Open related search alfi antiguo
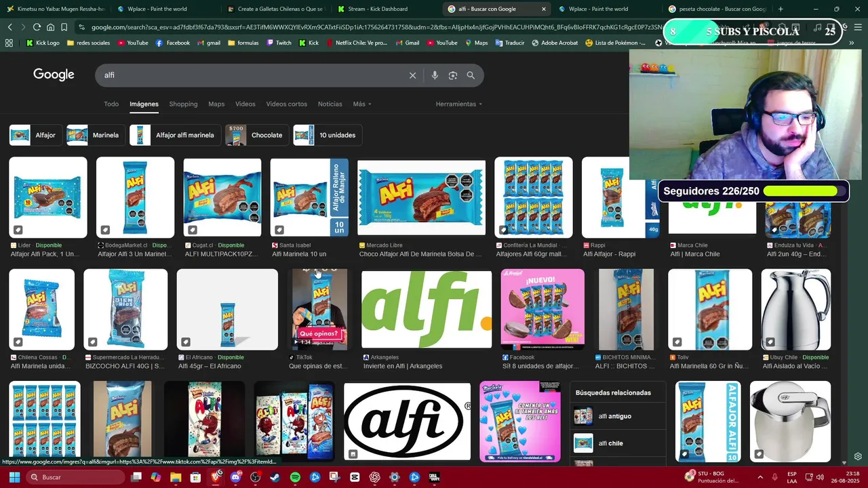868x488 pixels. tap(618, 416)
